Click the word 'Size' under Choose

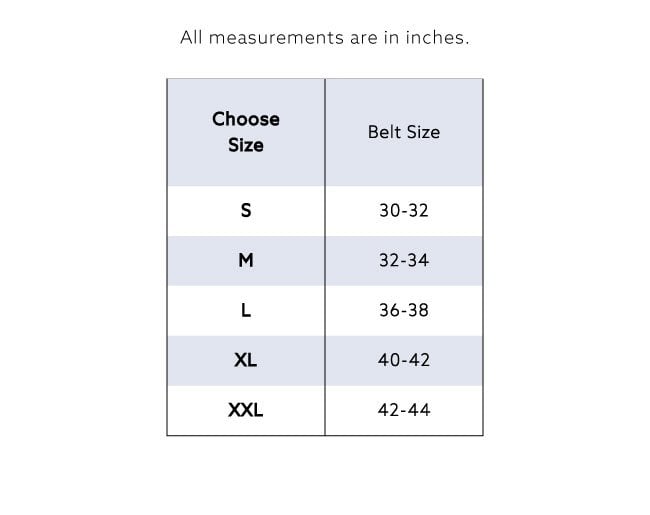[246, 145]
